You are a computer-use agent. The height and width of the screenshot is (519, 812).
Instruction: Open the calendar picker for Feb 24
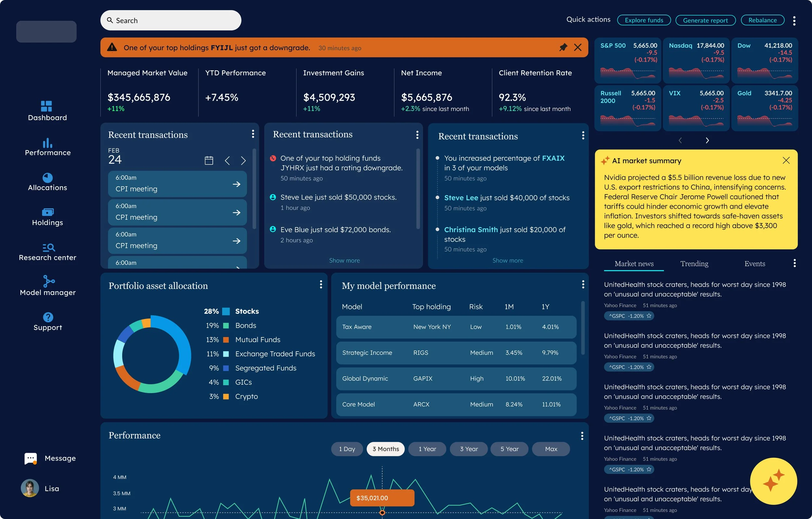click(x=209, y=160)
